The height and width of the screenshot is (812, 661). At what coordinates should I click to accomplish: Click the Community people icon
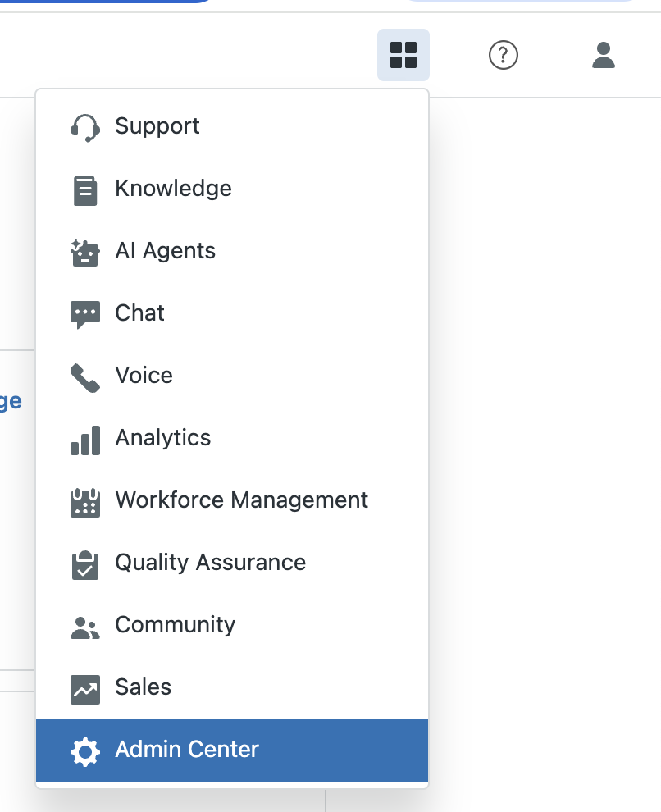84,624
